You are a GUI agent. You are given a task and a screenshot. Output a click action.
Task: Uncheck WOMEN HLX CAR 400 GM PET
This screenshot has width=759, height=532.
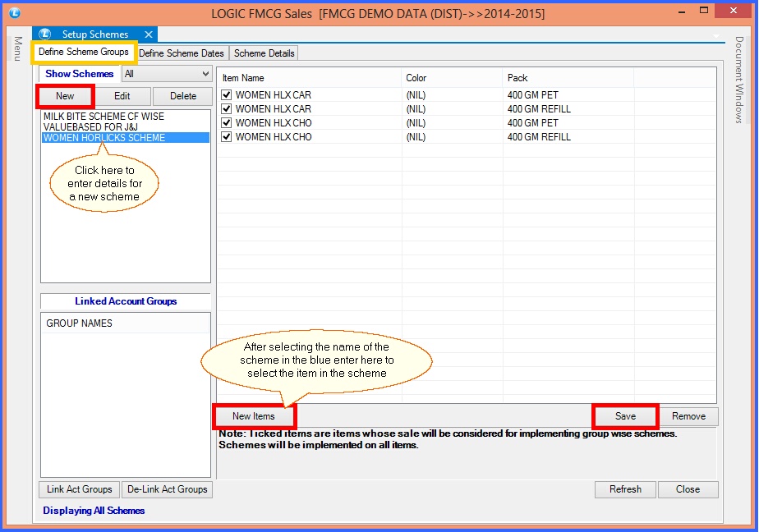pos(226,94)
